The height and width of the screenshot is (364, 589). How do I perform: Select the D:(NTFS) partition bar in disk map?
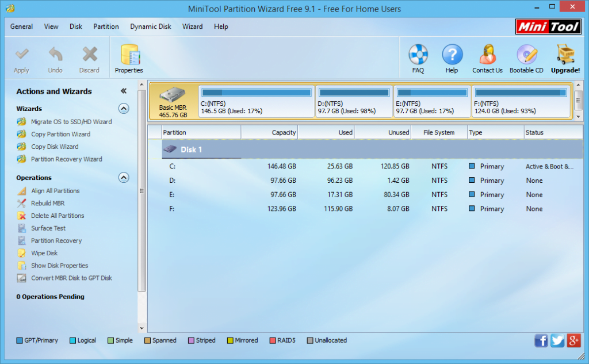(x=354, y=101)
